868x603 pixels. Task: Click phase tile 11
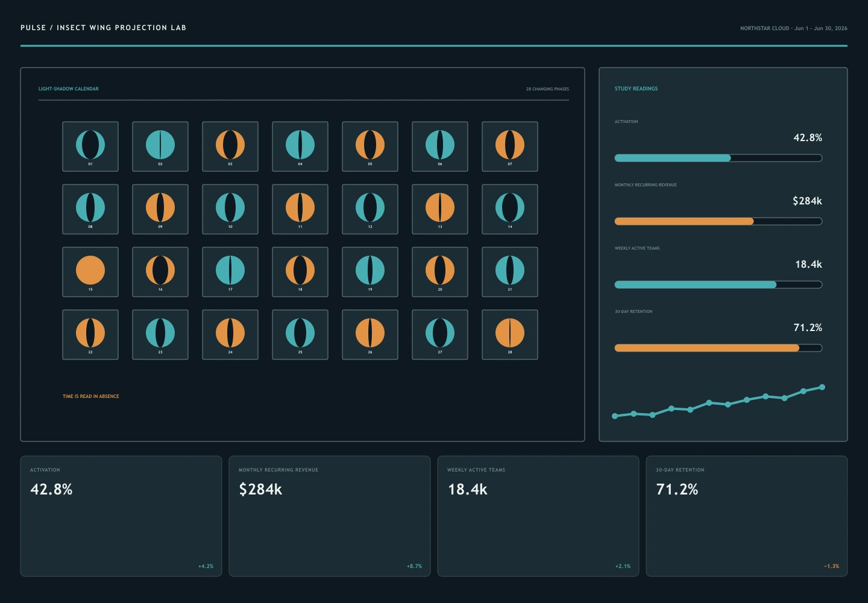click(300, 209)
